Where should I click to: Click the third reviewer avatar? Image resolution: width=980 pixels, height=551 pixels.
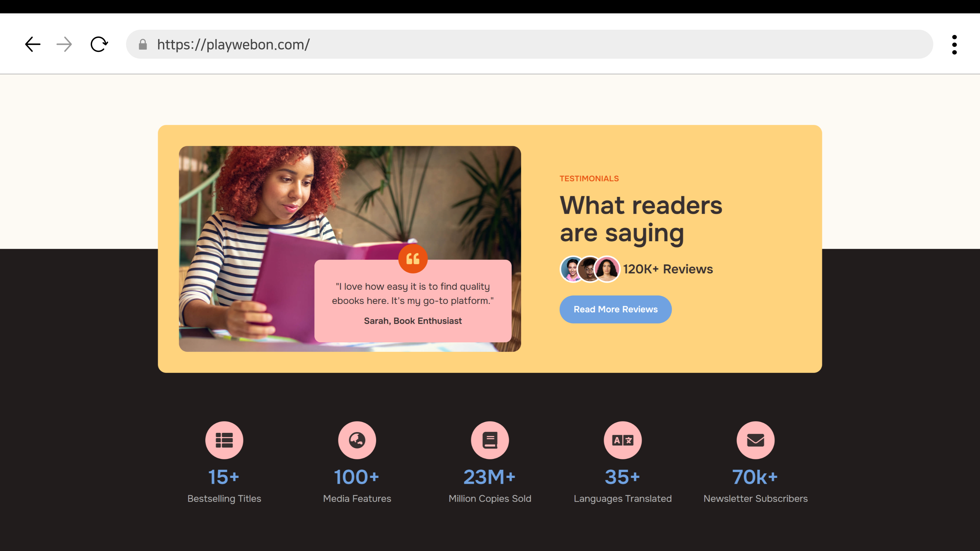(x=607, y=269)
